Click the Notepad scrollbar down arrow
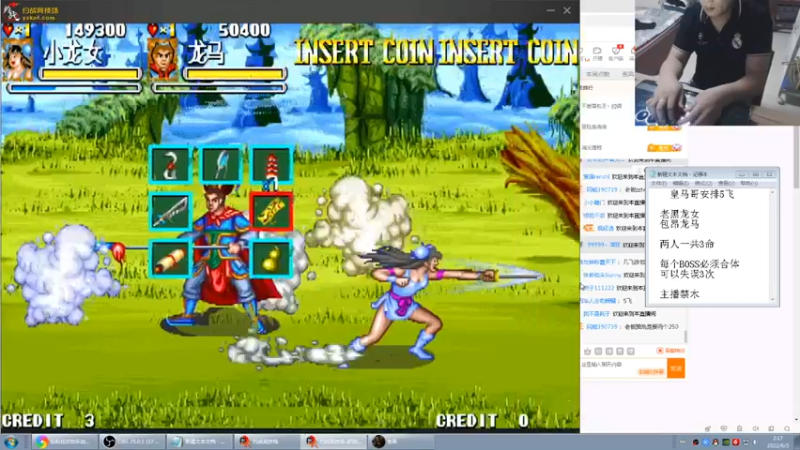The height and width of the screenshot is (450, 800). (772, 299)
